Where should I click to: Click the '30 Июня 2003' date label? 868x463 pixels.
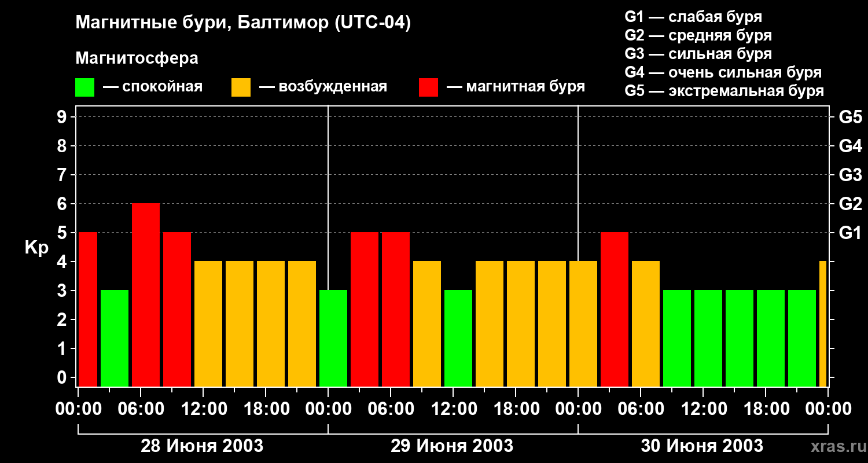(702, 446)
